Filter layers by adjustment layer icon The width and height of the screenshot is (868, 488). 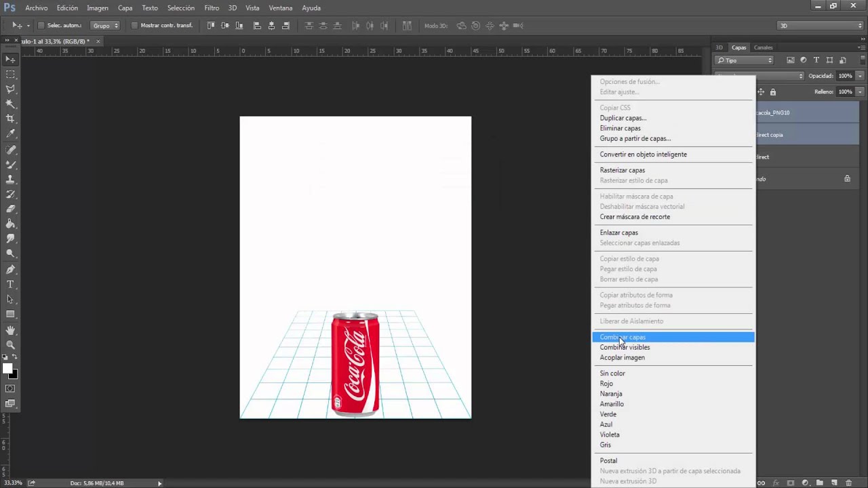coord(804,60)
